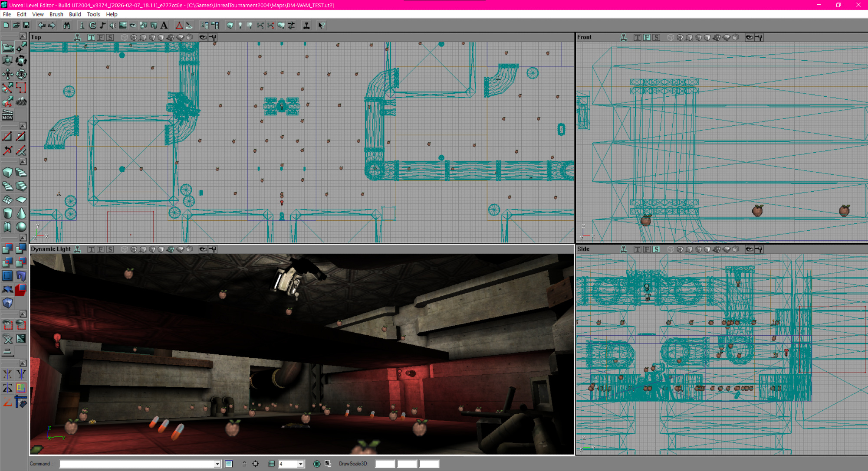Toggle vertex snap in status bar
Screen dimensions: 868x471
tap(256, 464)
